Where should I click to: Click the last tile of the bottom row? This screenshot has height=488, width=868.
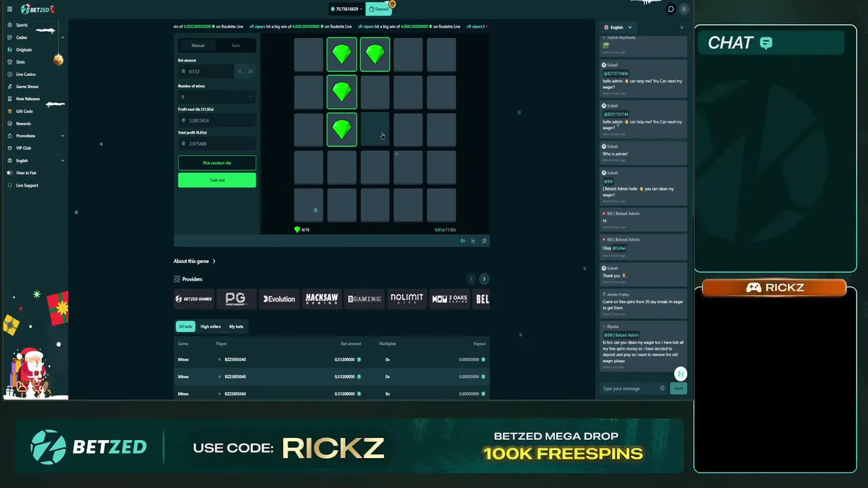pyautogui.click(x=441, y=205)
